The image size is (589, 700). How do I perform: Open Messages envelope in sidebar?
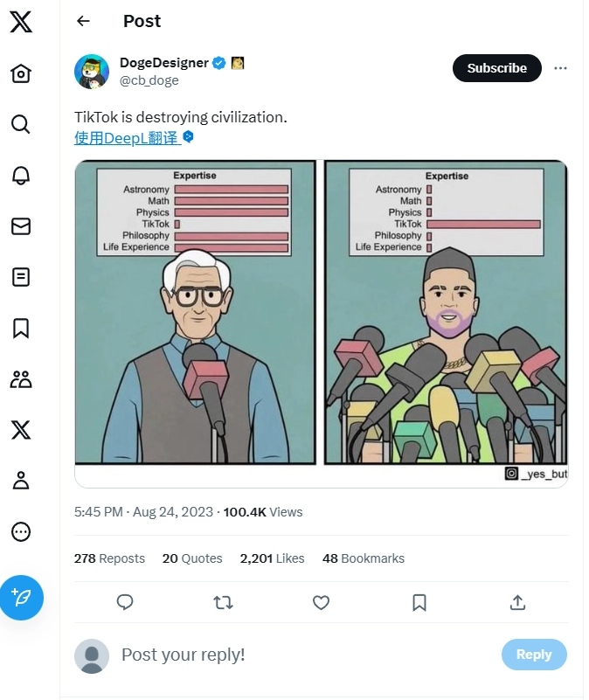click(21, 226)
